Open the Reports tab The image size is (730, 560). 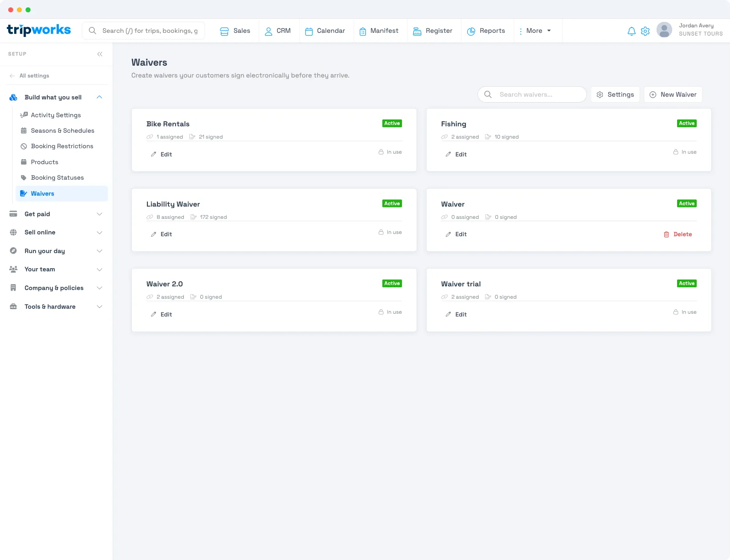tap(486, 31)
